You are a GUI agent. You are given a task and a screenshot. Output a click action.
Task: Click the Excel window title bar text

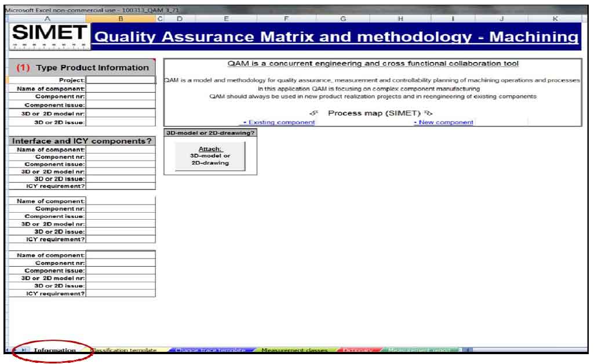pyautogui.click(x=92, y=10)
